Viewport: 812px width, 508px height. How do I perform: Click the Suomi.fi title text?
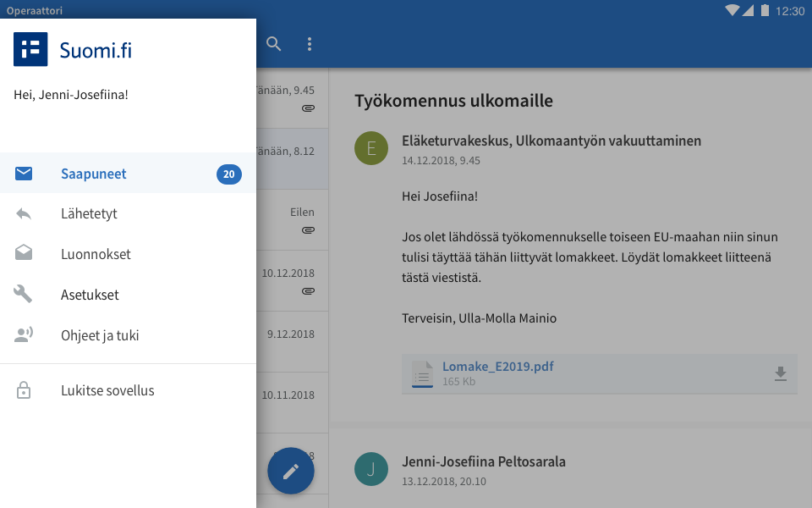click(96, 50)
